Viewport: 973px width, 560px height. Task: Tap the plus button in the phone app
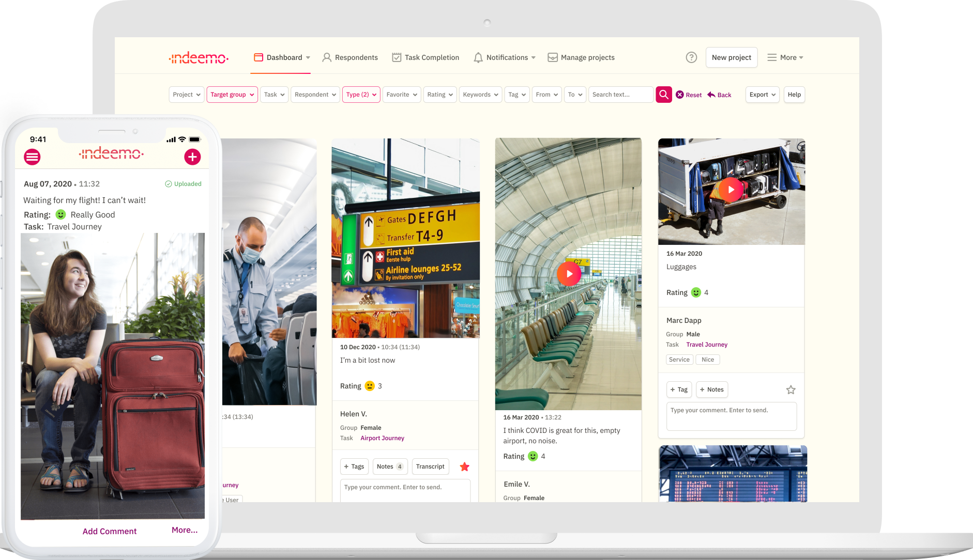point(192,157)
